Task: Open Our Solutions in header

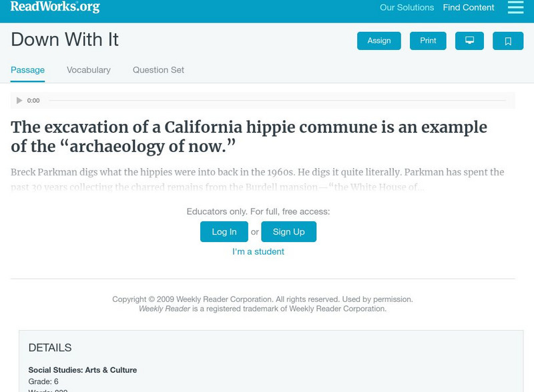Action: 407,8
